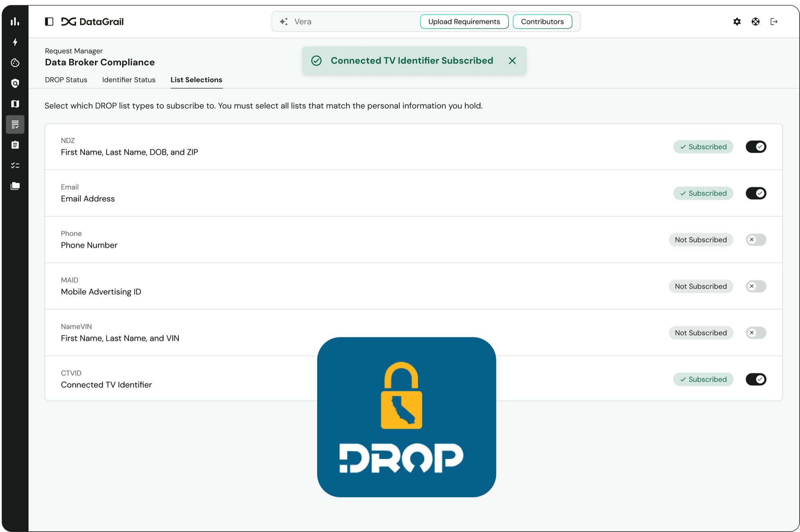Click the 'Phone' list type label
800x532 pixels.
tap(71, 234)
